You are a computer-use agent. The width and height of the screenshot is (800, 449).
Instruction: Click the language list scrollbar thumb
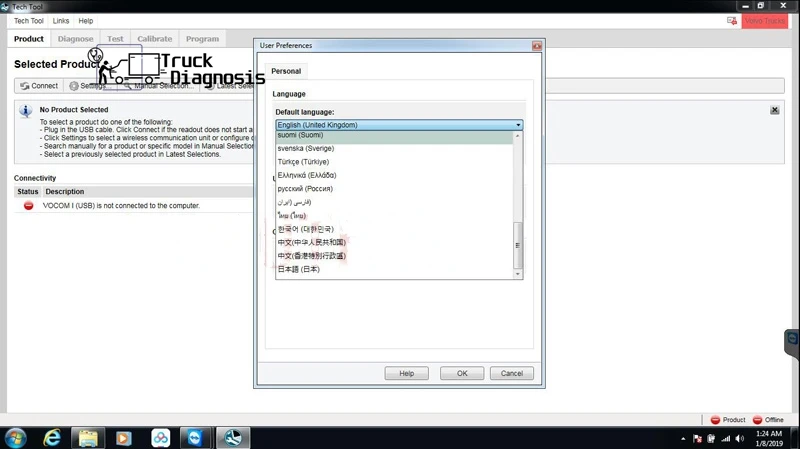point(517,245)
